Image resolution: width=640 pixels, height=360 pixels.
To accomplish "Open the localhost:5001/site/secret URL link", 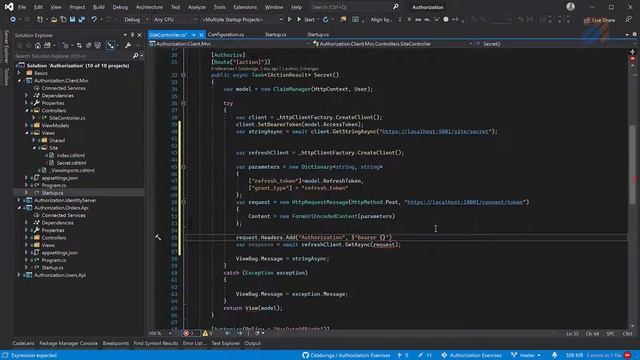I will tap(436, 131).
